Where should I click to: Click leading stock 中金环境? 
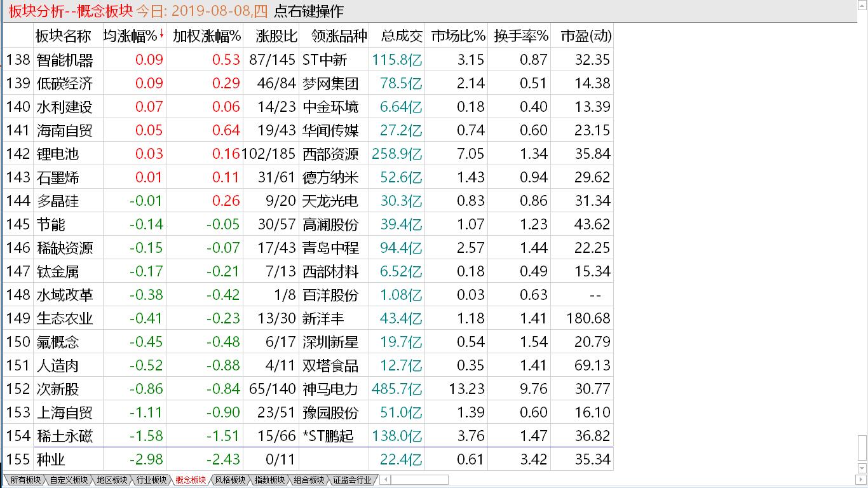330,107
